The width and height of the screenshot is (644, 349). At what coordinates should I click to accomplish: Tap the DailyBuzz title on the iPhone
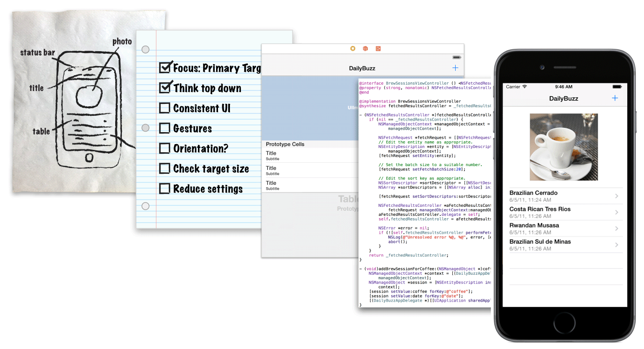[564, 99]
